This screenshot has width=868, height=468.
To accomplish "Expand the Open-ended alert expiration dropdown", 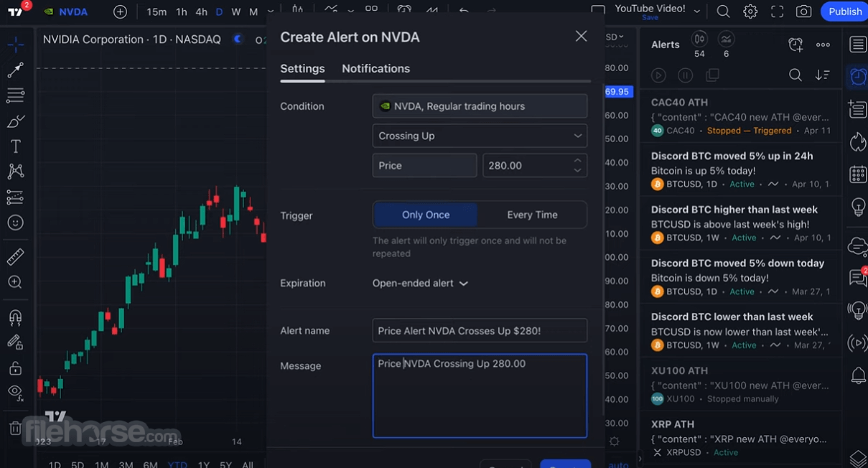I will click(420, 283).
